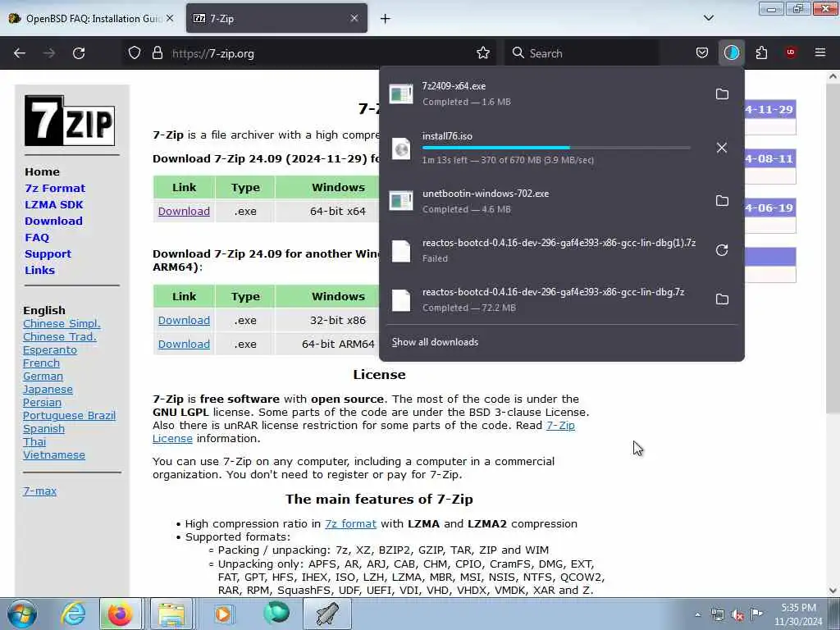
Task: Switch language to Chinese Simpl.
Action: [62, 323]
